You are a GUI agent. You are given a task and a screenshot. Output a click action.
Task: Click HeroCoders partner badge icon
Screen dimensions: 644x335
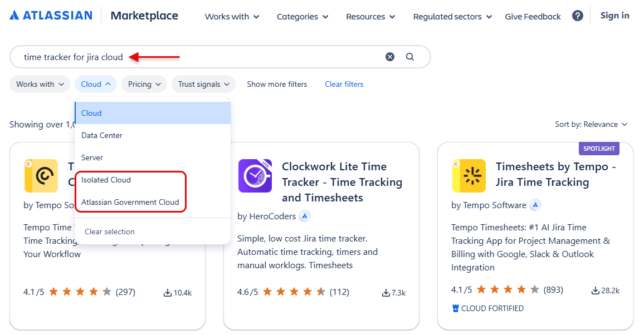(x=304, y=216)
